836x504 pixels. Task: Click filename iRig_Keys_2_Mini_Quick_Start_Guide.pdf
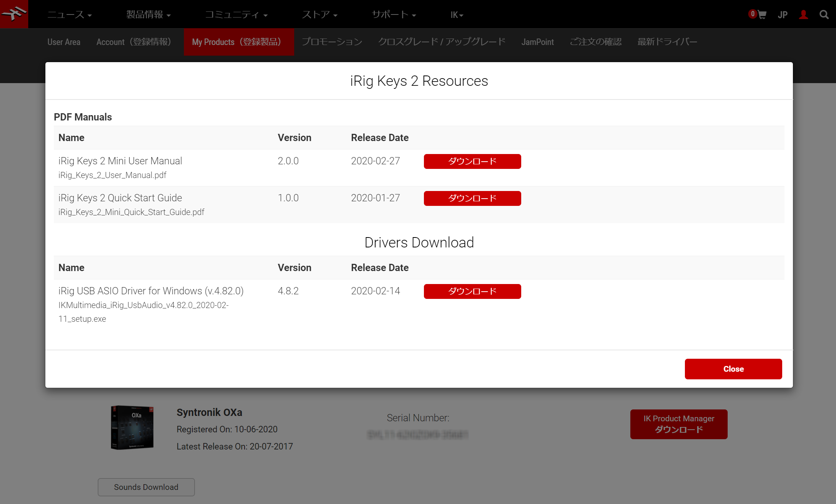coord(131,212)
